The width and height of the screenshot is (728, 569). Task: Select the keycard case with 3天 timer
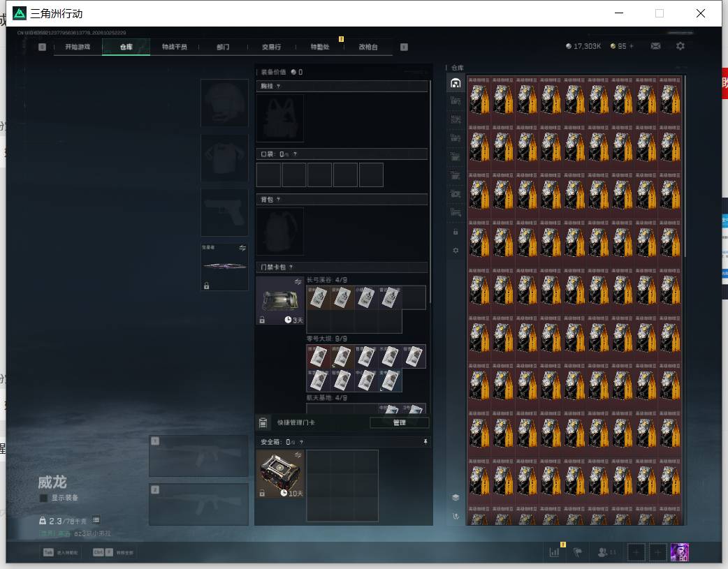[280, 300]
